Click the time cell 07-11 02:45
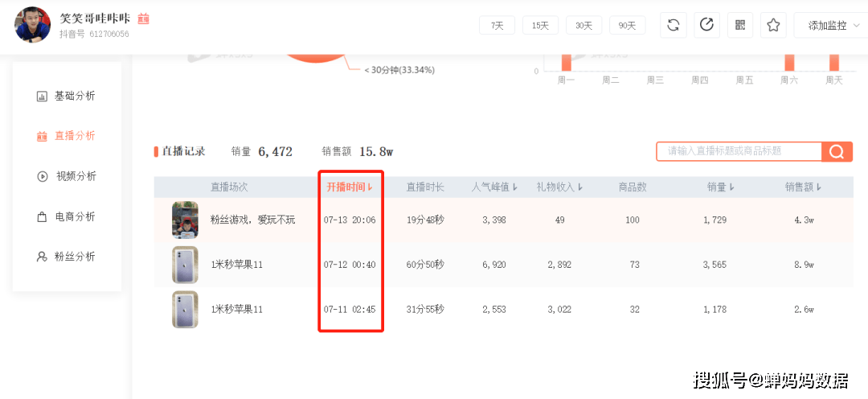 pos(350,309)
